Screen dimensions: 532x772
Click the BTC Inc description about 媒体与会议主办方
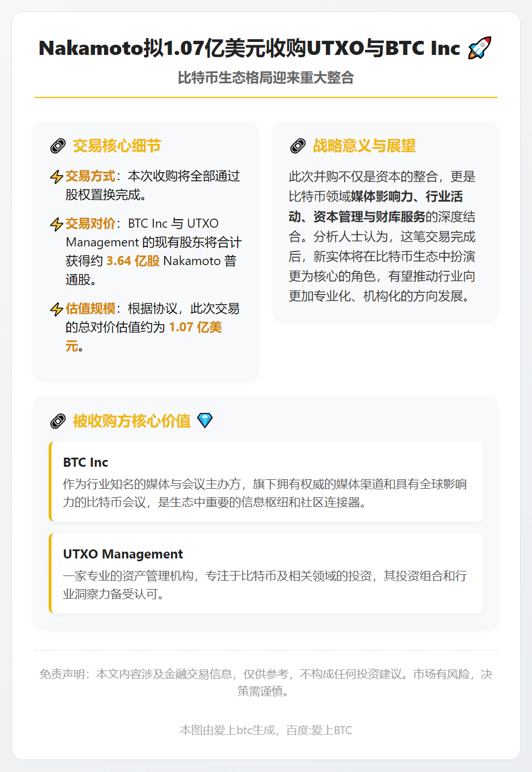point(265,493)
